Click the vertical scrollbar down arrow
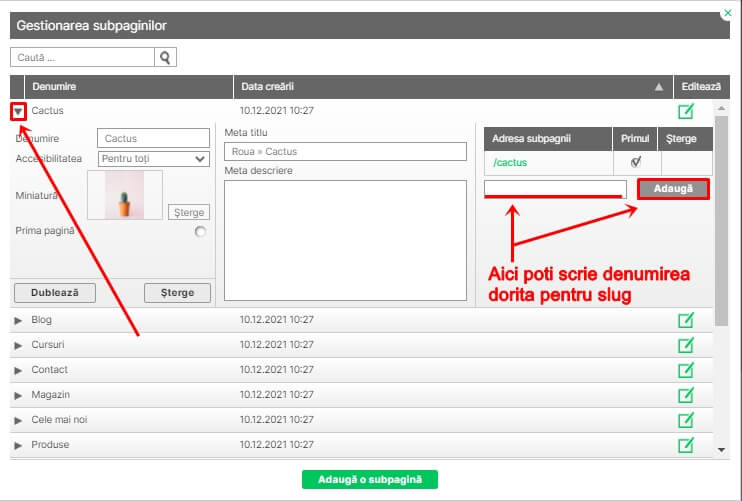The image size is (742, 501). point(723,450)
